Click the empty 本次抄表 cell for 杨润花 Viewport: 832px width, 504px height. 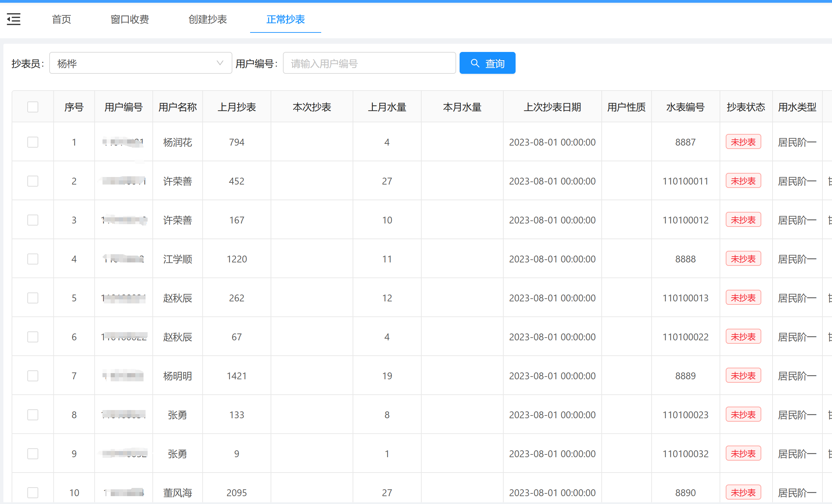(312, 142)
